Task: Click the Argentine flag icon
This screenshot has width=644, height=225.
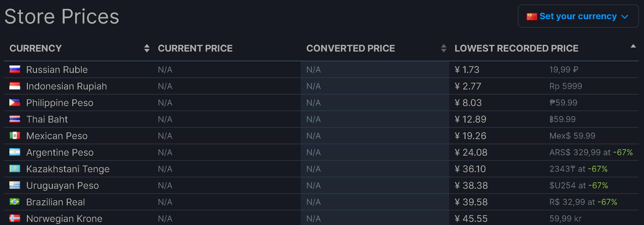Action: point(14,152)
